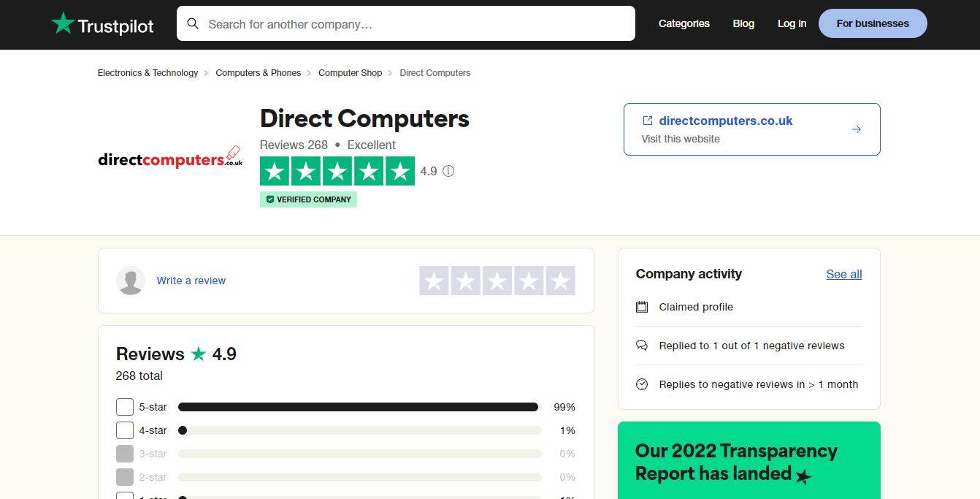Rate two stars in review box
This screenshot has width=980, height=499.
pos(465,281)
